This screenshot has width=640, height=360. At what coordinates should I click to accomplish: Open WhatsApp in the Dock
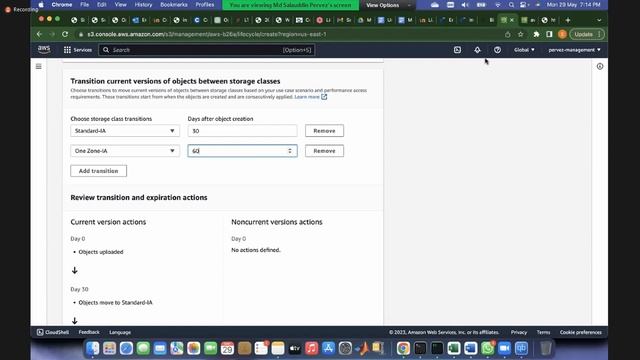[x=487, y=348]
